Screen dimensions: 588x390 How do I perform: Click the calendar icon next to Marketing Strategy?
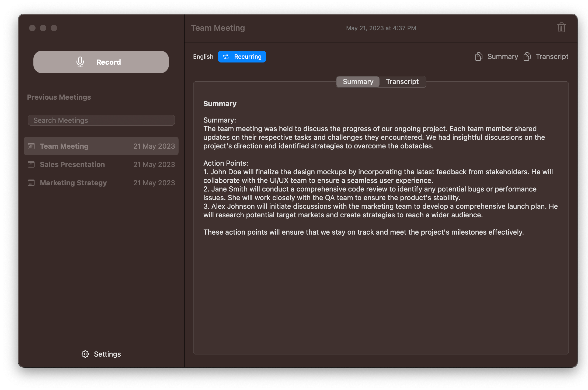(x=31, y=182)
